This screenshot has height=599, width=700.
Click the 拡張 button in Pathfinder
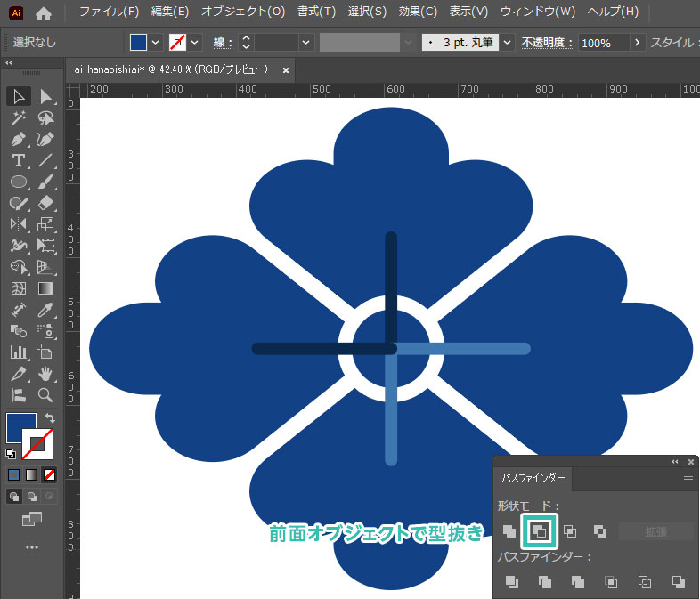pos(655,531)
